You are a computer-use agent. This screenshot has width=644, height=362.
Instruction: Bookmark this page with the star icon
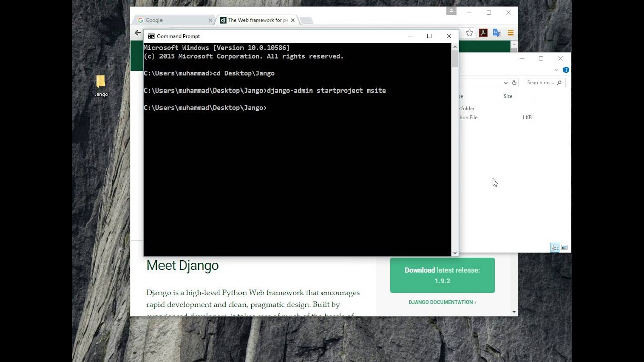point(469,33)
